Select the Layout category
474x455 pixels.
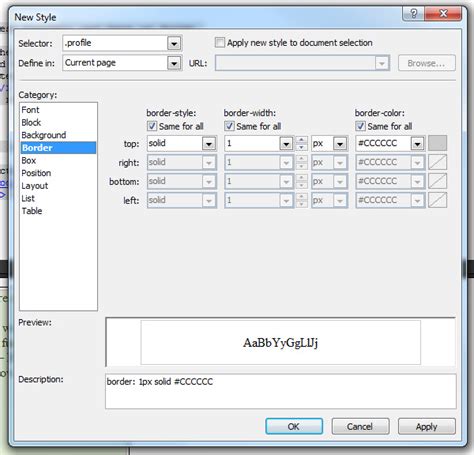pyautogui.click(x=58, y=186)
